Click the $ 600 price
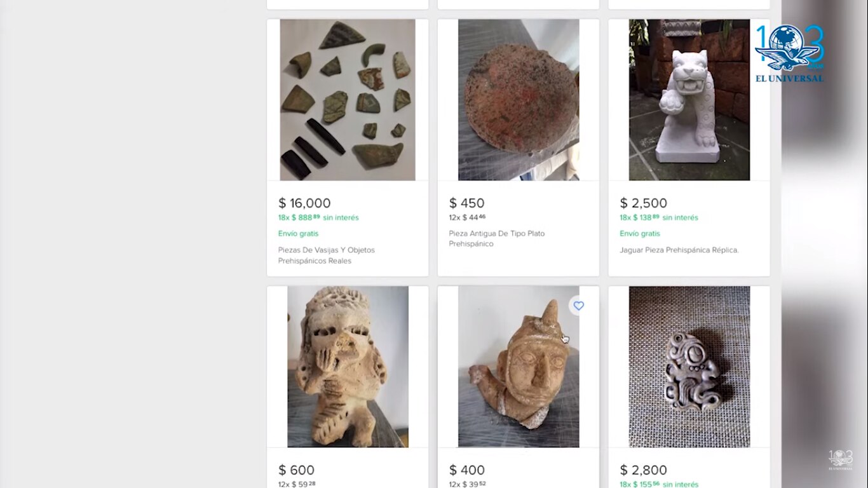The height and width of the screenshot is (488, 868). (x=296, y=470)
